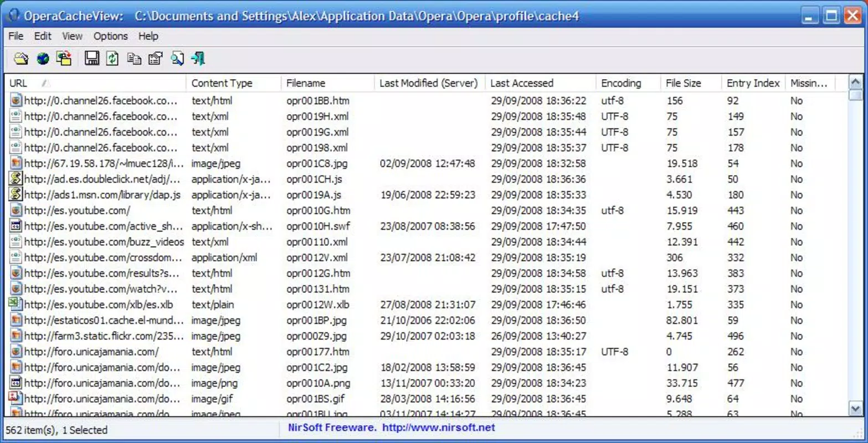Image resolution: width=868 pixels, height=443 pixels.
Task: Click the icon beside the es.youtube.com/active_sh URL
Action: click(16, 226)
